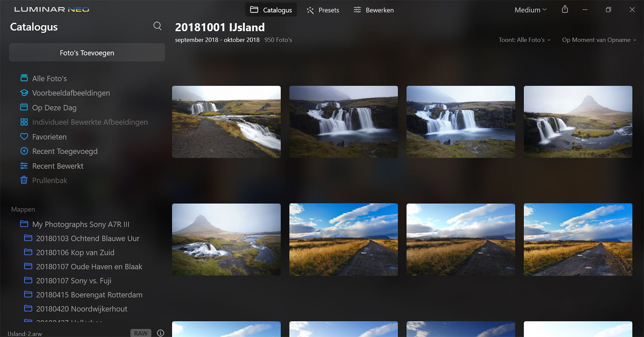
Task: Open the Medium thumbnail size dropdown
Action: [531, 10]
